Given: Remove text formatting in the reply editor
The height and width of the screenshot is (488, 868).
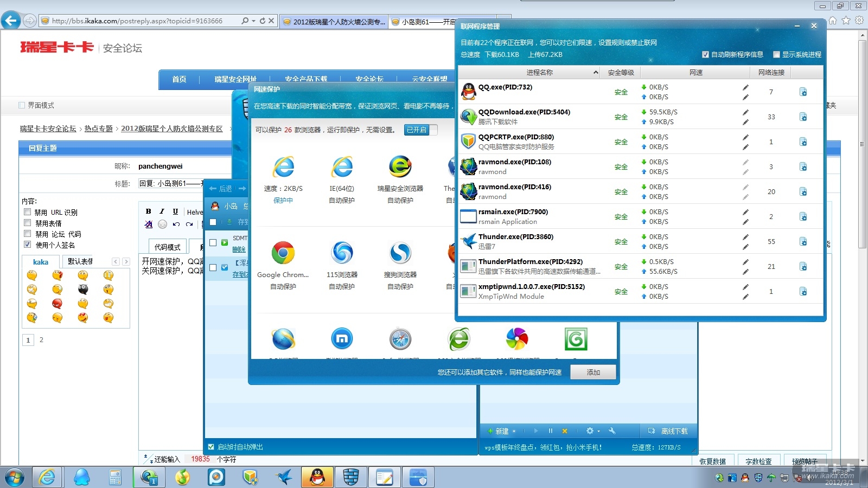Looking at the screenshot, I should 149,224.
